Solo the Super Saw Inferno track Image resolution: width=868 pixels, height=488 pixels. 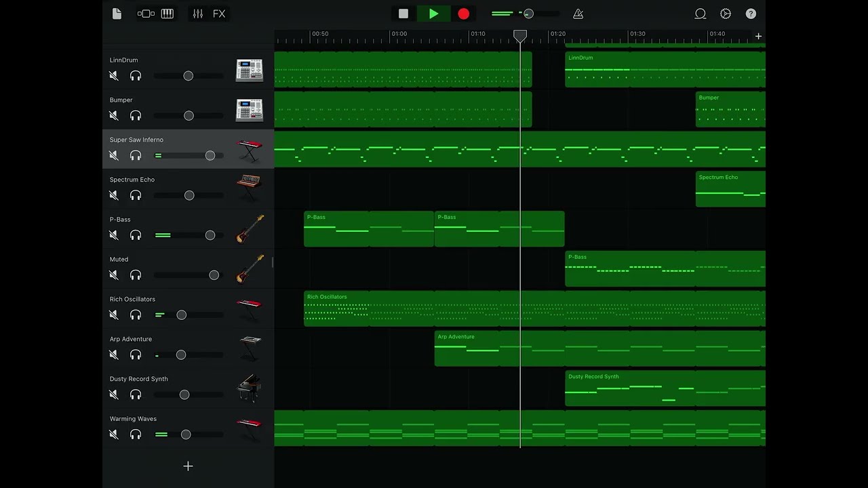click(x=136, y=156)
